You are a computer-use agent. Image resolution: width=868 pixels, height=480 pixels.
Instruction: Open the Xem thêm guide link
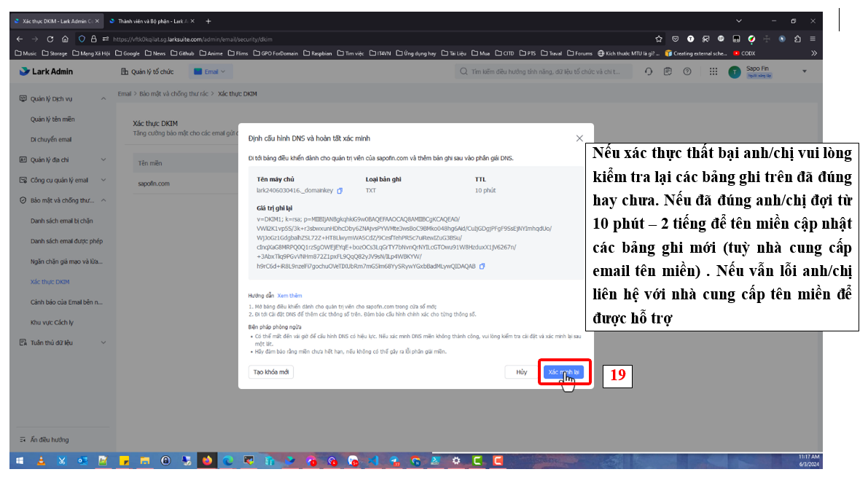[x=289, y=296]
